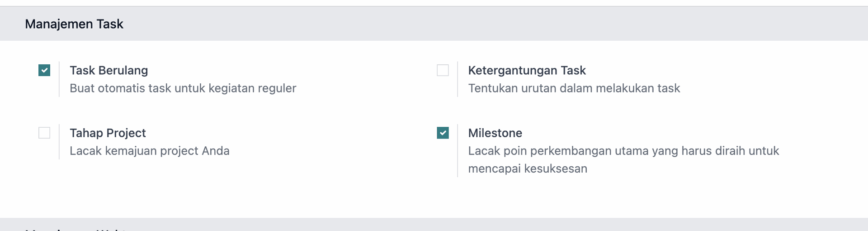Click the Task Berulang setting label
The image size is (868, 231).
(108, 70)
